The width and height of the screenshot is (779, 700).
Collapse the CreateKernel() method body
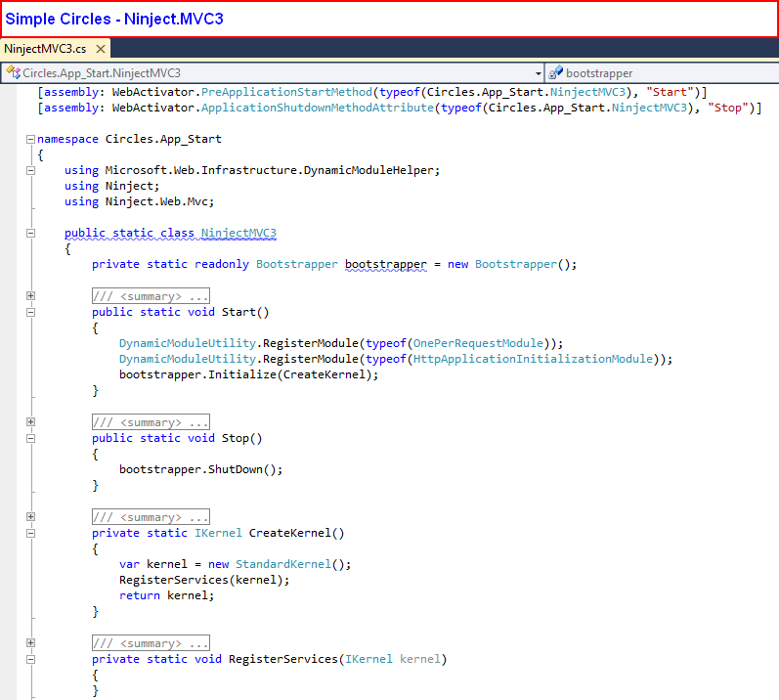click(x=31, y=533)
